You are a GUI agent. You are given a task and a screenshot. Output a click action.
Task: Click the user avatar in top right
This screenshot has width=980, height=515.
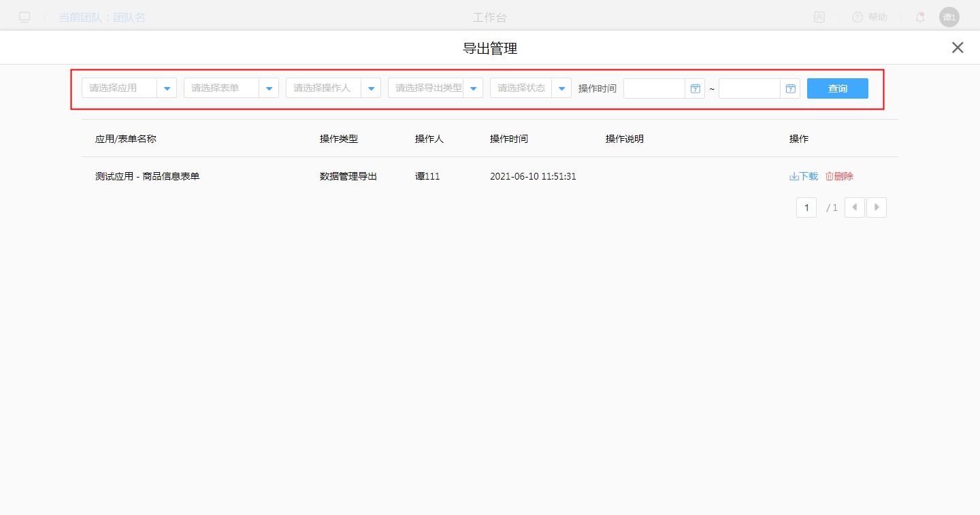pos(949,18)
